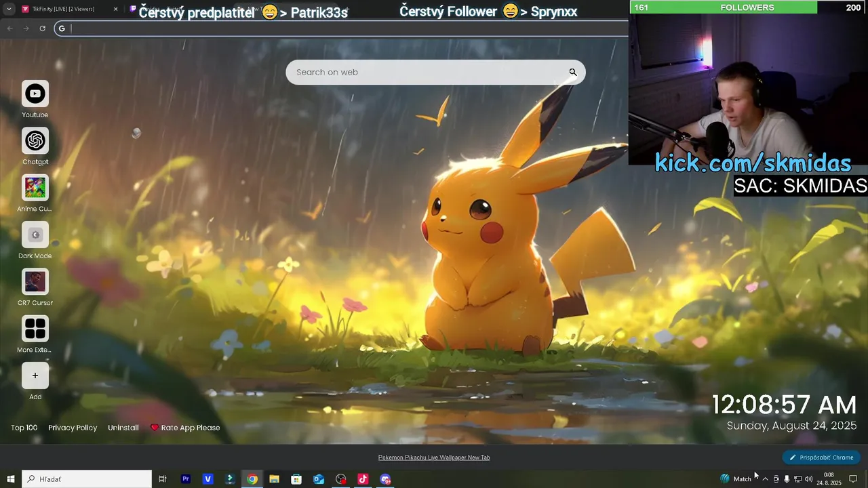Click Rate App Please link
Screen dimensions: 868x488
185,428
